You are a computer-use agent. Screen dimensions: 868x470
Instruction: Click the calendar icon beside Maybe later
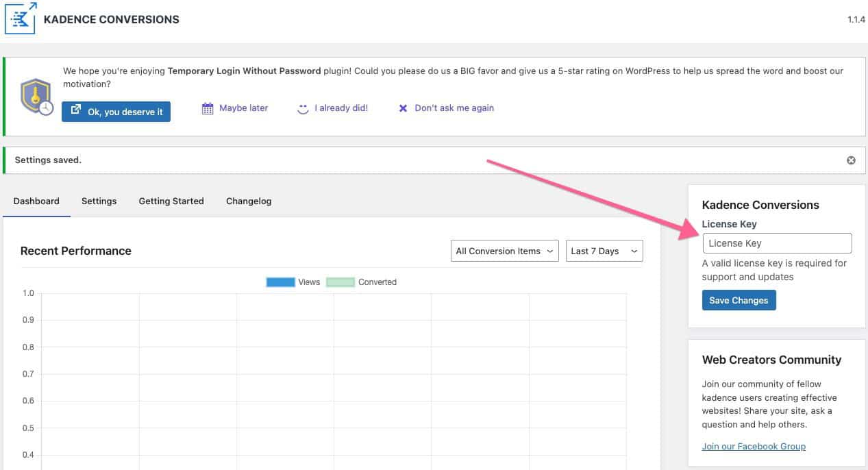pos(208,108)
